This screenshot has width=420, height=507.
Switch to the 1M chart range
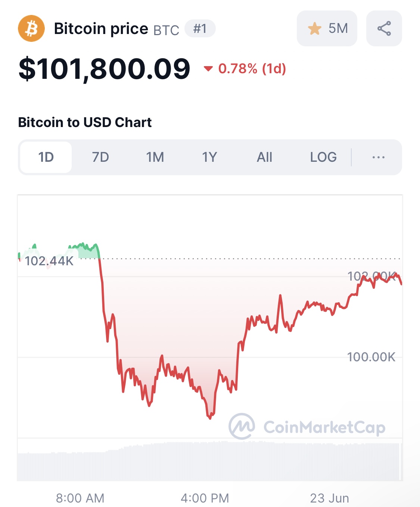pyautogui.click(x=155, y=157)
